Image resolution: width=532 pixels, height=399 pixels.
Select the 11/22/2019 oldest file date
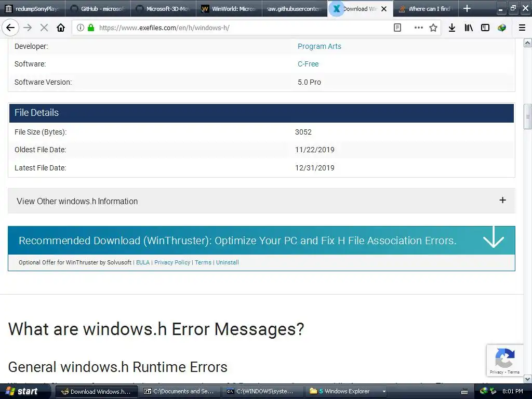click(314, 150)
